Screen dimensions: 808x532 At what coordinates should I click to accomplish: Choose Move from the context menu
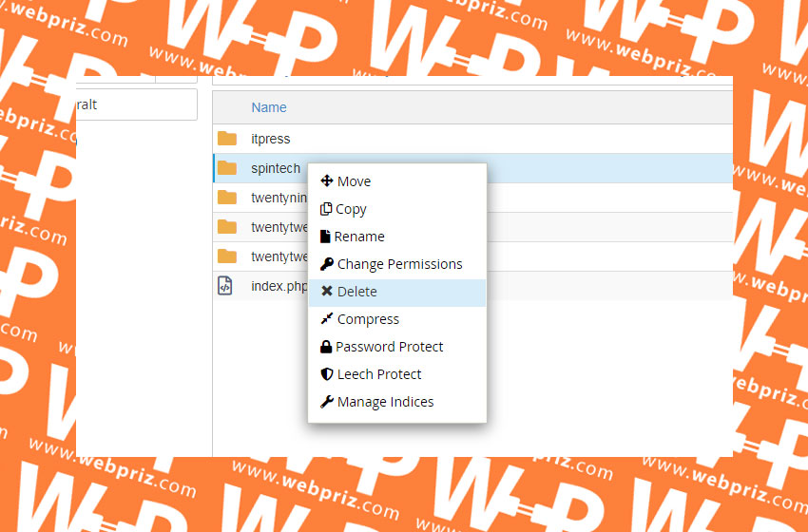tap(396, 181)
